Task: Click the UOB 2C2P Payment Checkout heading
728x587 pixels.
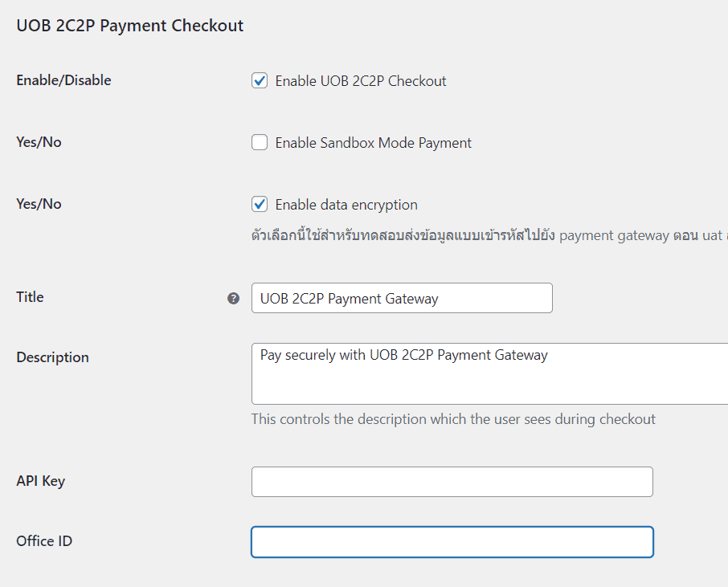Action: [130, 26]
